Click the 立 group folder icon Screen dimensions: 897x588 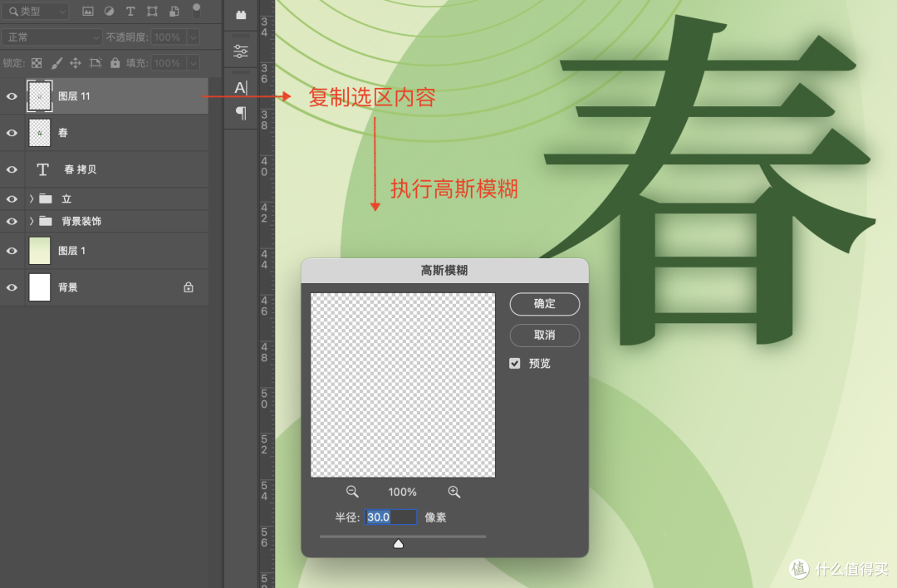[46, 198]
